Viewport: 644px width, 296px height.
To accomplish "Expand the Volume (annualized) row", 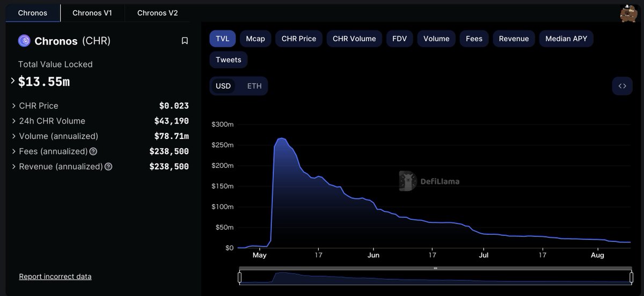I will 14,136.
